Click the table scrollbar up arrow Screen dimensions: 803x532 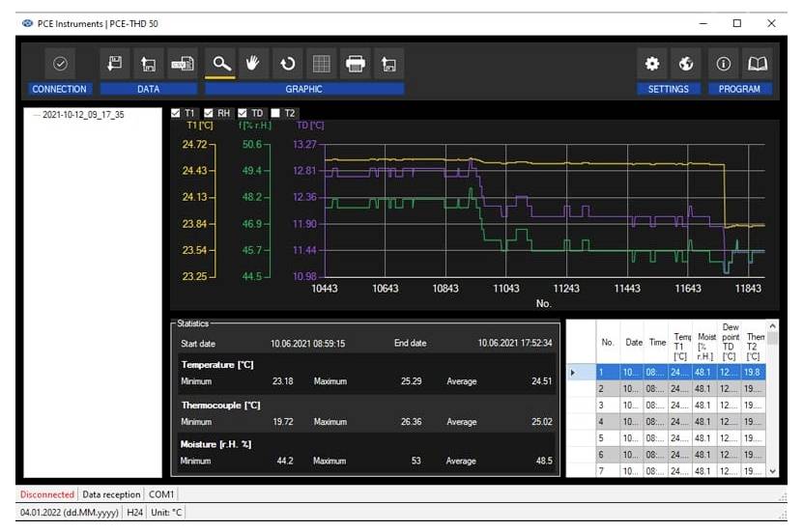coord(772,325)
